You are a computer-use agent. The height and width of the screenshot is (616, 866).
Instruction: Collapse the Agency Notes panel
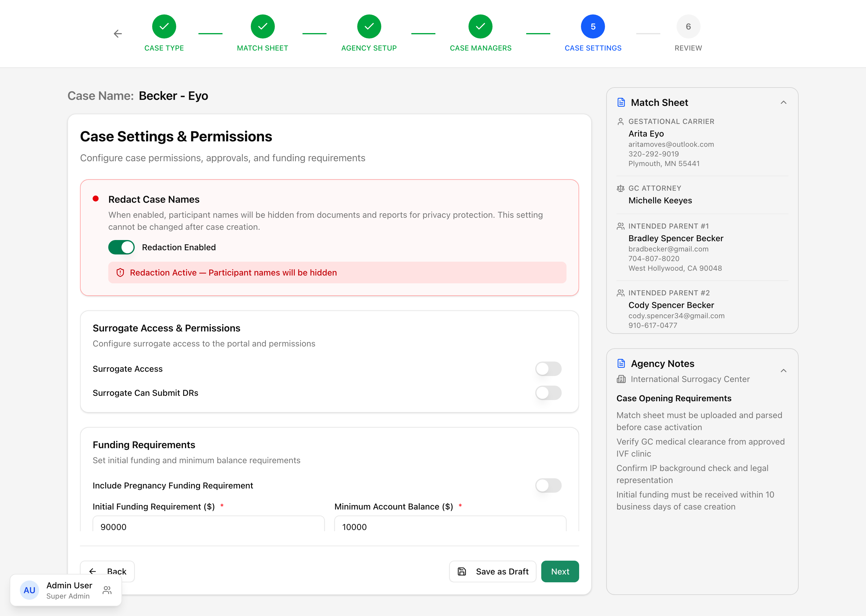coord(783,371)
